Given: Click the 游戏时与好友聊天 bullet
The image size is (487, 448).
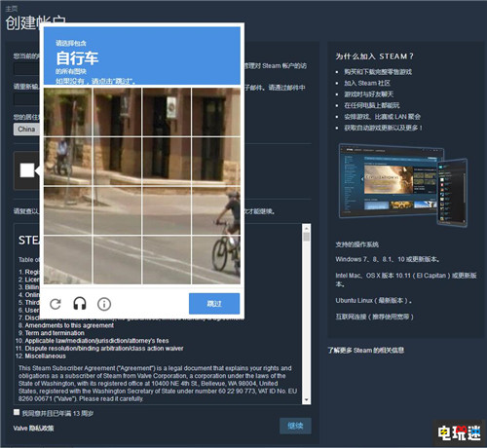Looking at the screenshot, I should click(369, 94).
